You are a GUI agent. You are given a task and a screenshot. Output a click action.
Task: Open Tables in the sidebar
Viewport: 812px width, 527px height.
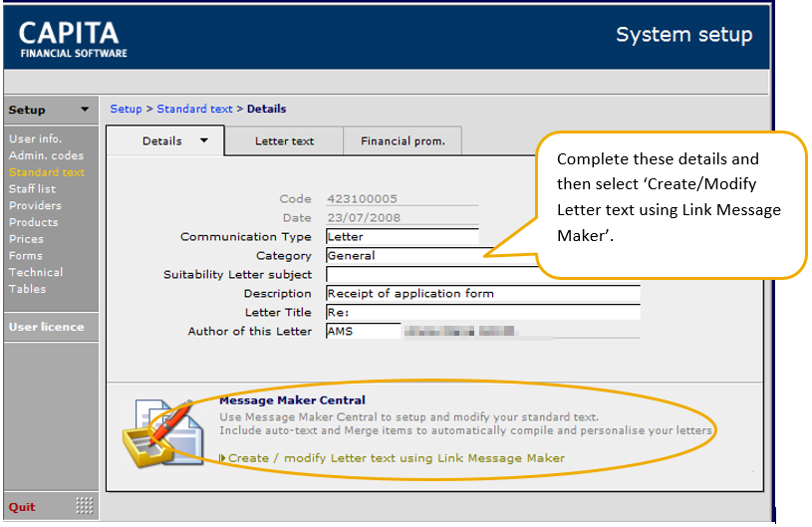[28, 289]
